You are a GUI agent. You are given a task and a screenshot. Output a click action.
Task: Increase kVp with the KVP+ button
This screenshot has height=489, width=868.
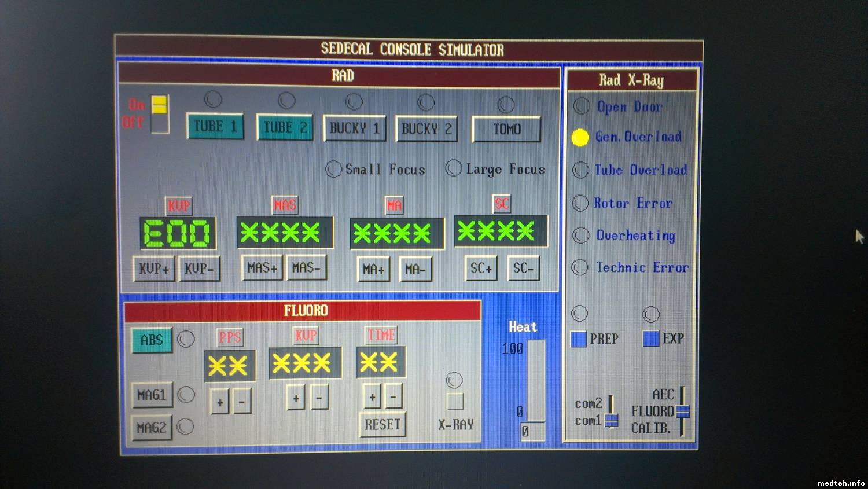(x=154, y=269)
